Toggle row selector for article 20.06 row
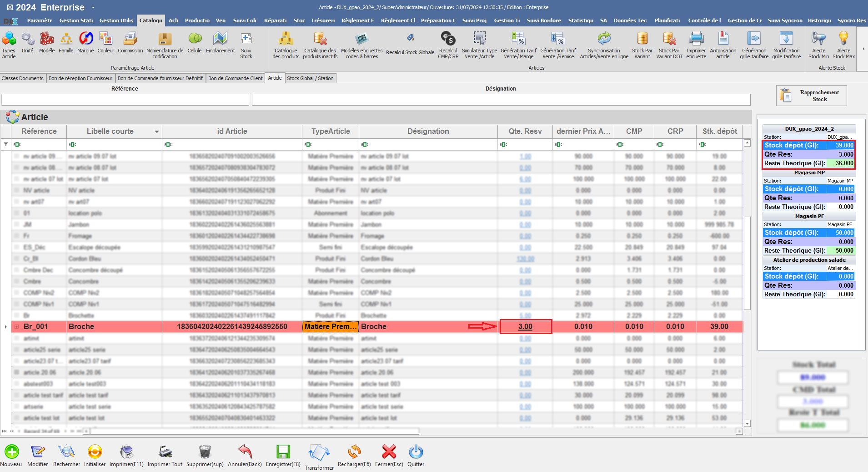This screenshot has height=472, width=868. (x=17, y=372)
